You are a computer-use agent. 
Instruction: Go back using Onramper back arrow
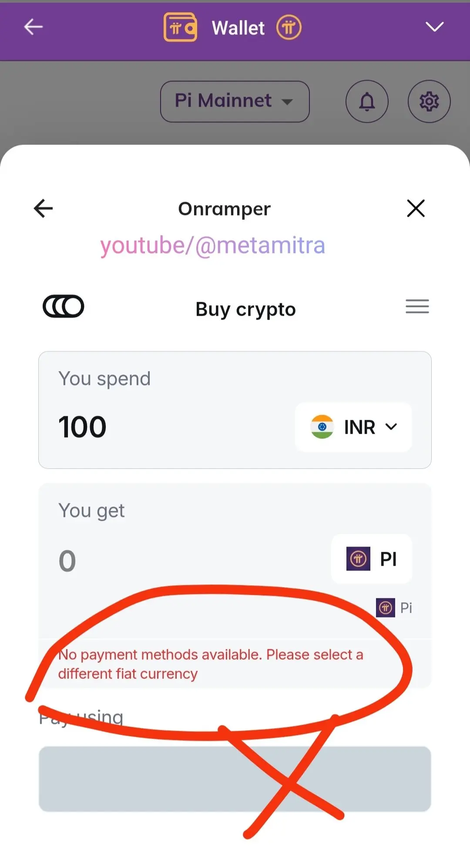click(43, 209)
